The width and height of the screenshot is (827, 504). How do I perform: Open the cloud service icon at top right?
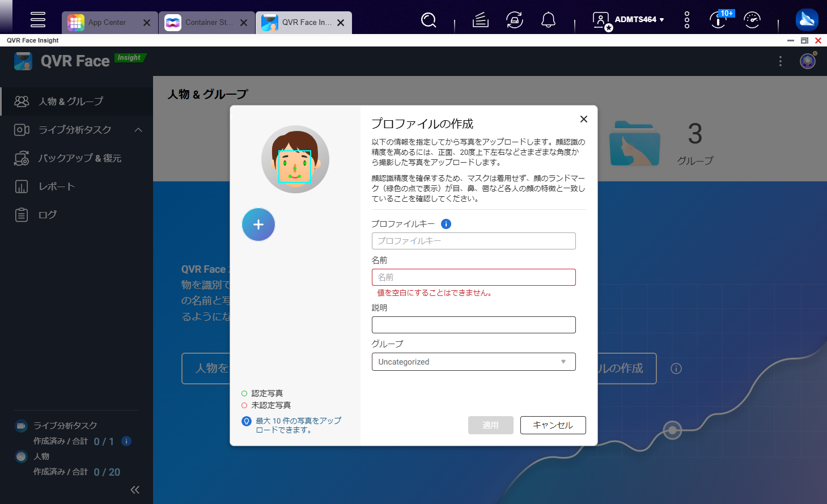(x=807, y=20)
